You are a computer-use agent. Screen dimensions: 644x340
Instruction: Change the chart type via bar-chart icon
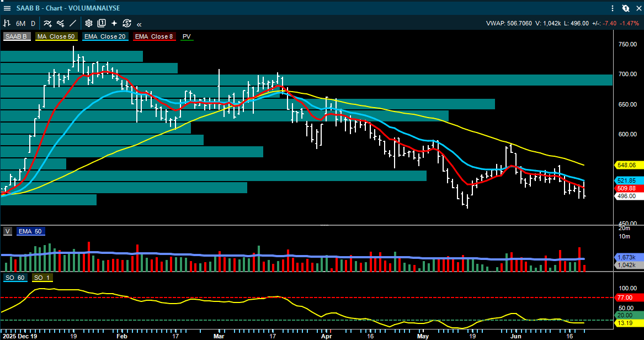7,23
